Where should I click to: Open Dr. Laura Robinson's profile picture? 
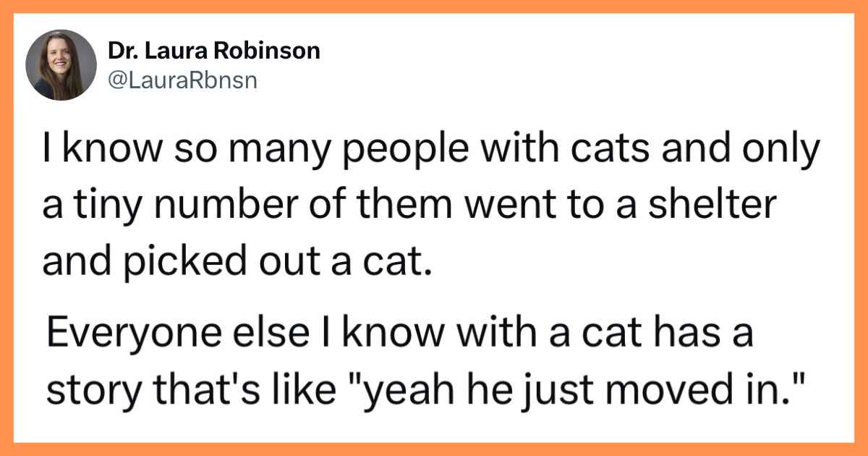tap(61, 65)
